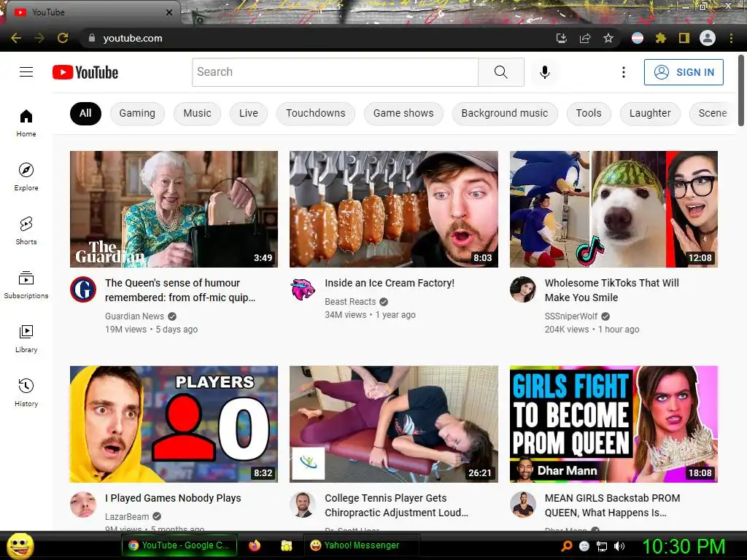747x560 pixels.
Task: Open the Dhar Mann channel avatar
Action: click(523, 505)
